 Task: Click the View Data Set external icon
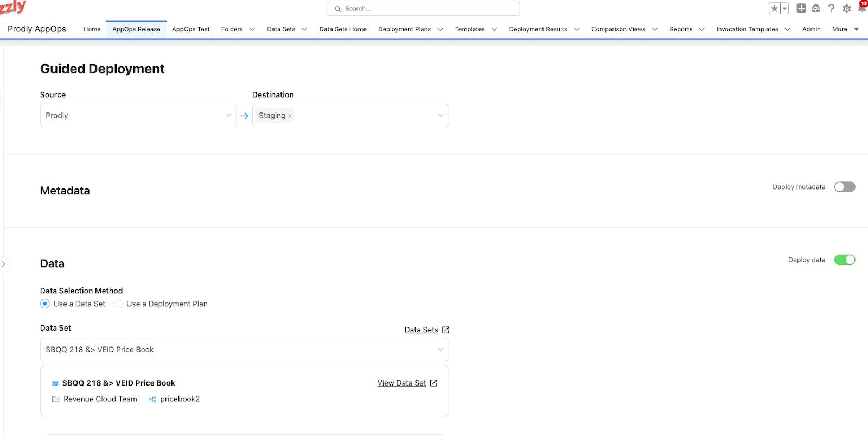tap(433, 383)
